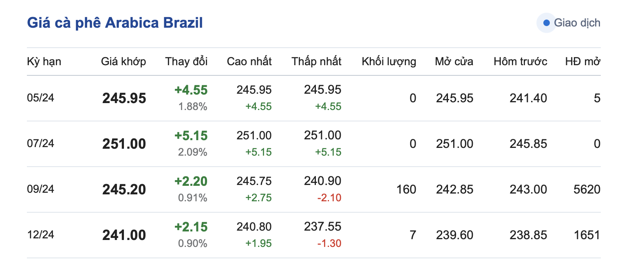Select the red -2.10 lowest change

pyautogui.click(x=329, y=198)
